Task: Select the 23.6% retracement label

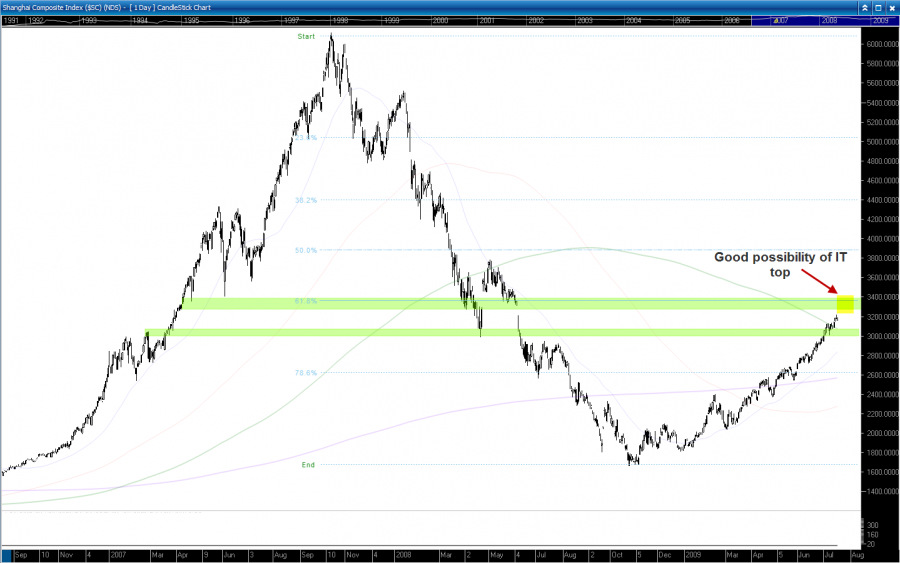Action: (306, 138)
